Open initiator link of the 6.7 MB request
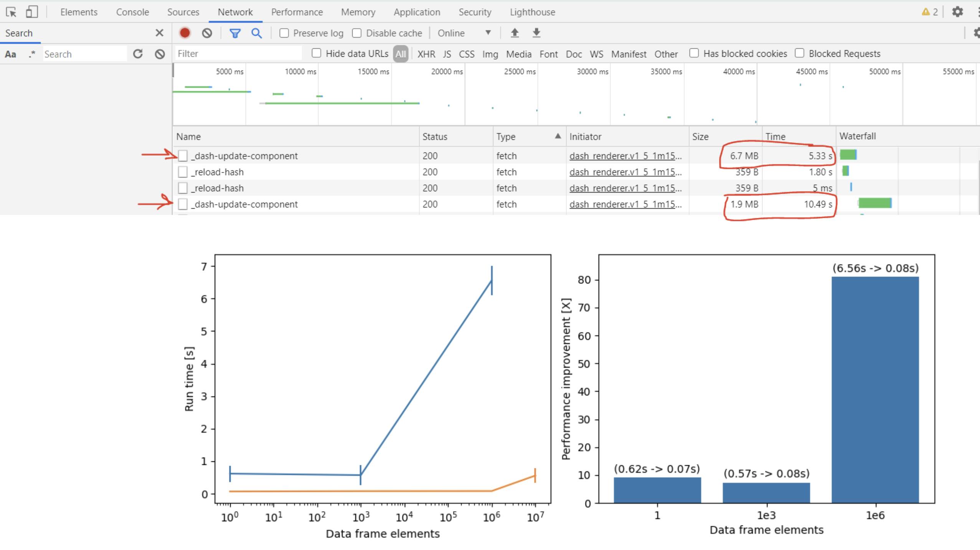The width and height of the screenshot is (980, 550). tap(625, 156)
